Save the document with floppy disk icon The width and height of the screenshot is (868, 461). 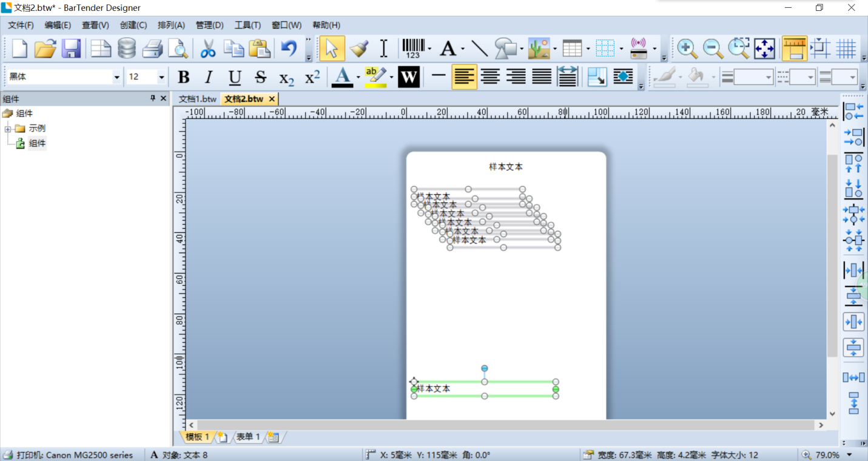point(72,49)
